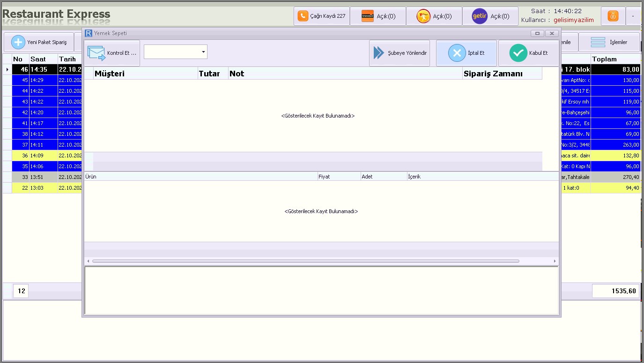Click the order count field showing 12

pos(21,291)
